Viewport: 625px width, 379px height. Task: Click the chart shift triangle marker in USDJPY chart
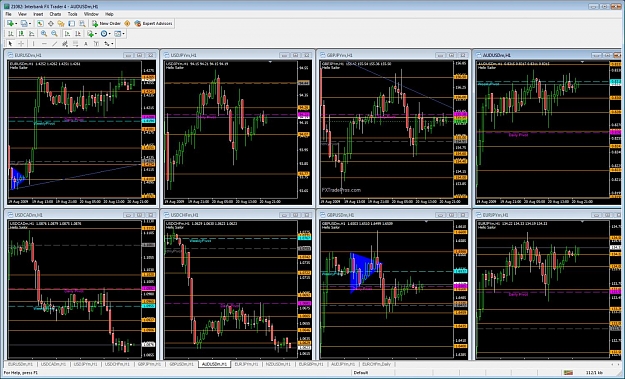(x=270, y=62)
